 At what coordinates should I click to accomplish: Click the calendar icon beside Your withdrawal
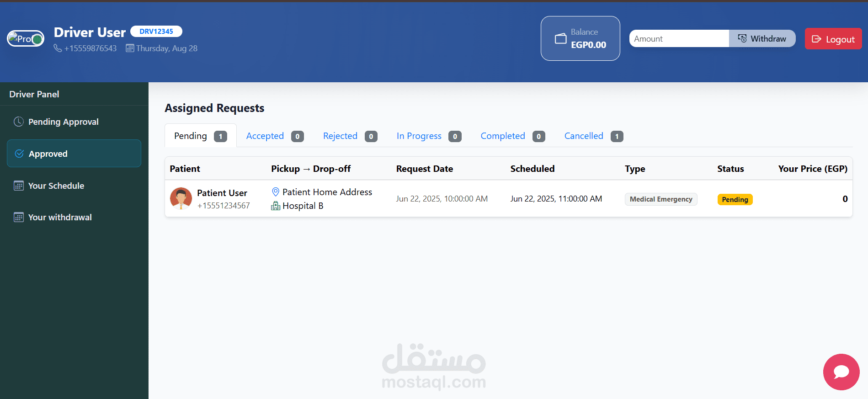tap(19, 217)
